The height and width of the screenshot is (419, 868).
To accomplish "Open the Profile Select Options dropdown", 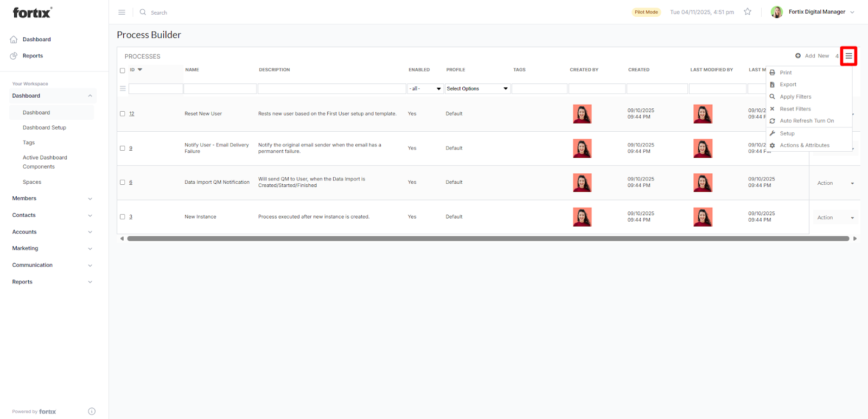I will click(x=477, y=89).
